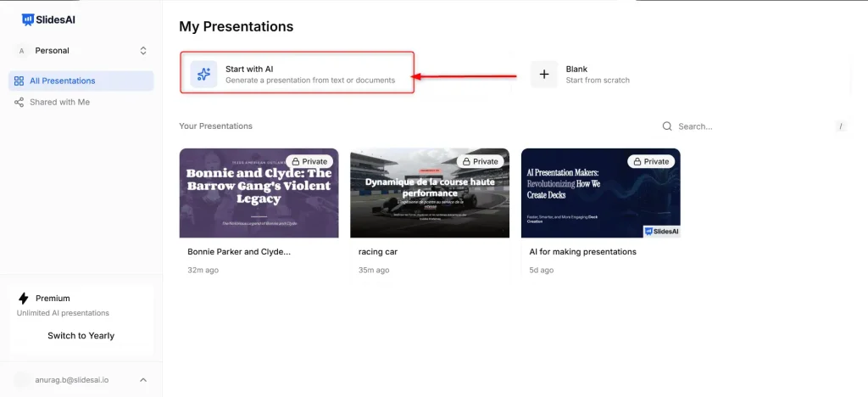868x397 pixels.
Task: Click AI for making presentations title
Action: pyautogui.click(x=583, y=252)
